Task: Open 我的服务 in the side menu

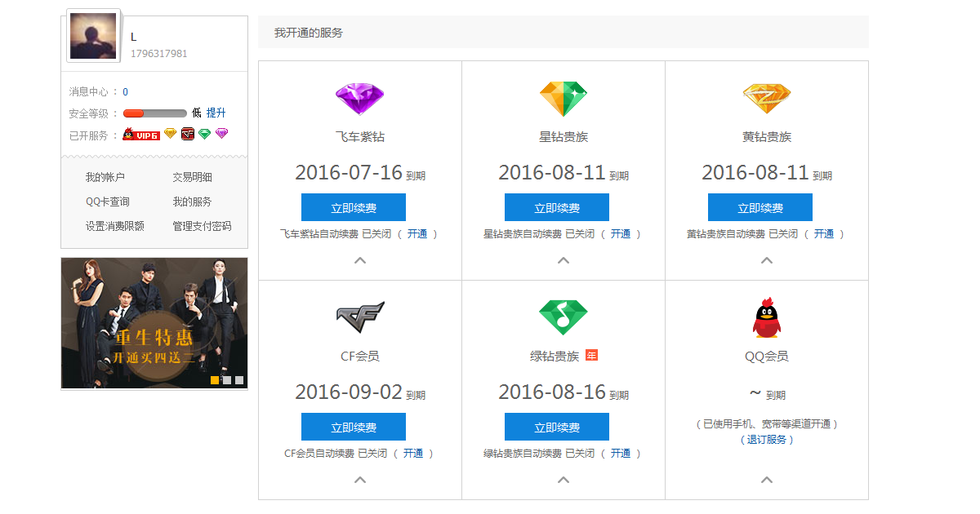Action: (x=192, y=202)
